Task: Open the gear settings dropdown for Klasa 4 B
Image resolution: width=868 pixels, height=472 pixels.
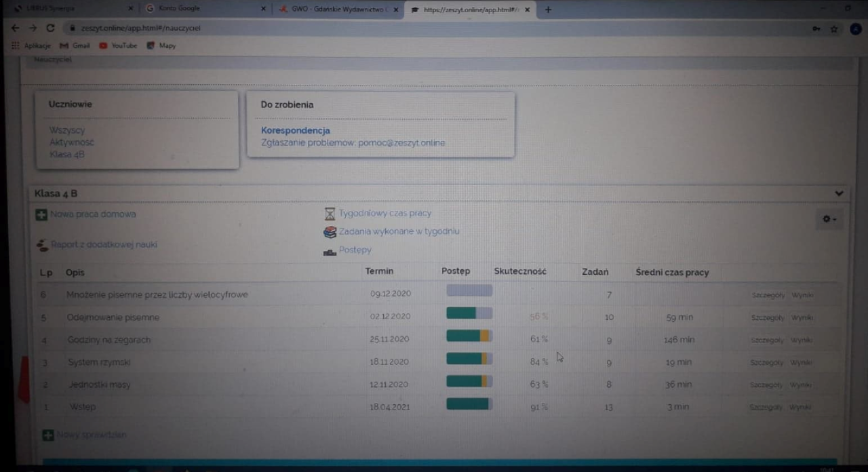Action: pos(829,219)
